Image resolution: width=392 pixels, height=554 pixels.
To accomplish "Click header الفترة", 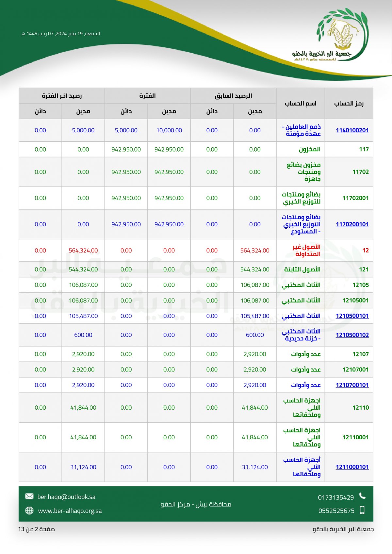I will coord(147,96).
